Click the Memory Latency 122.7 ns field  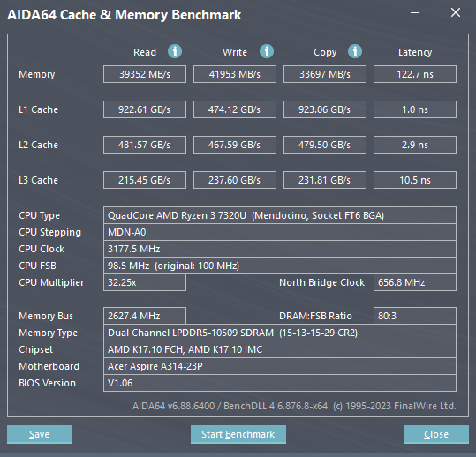(x=415, y=74)
